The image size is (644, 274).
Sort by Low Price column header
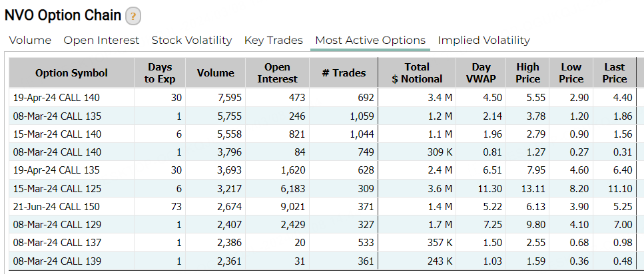[571, 73]
